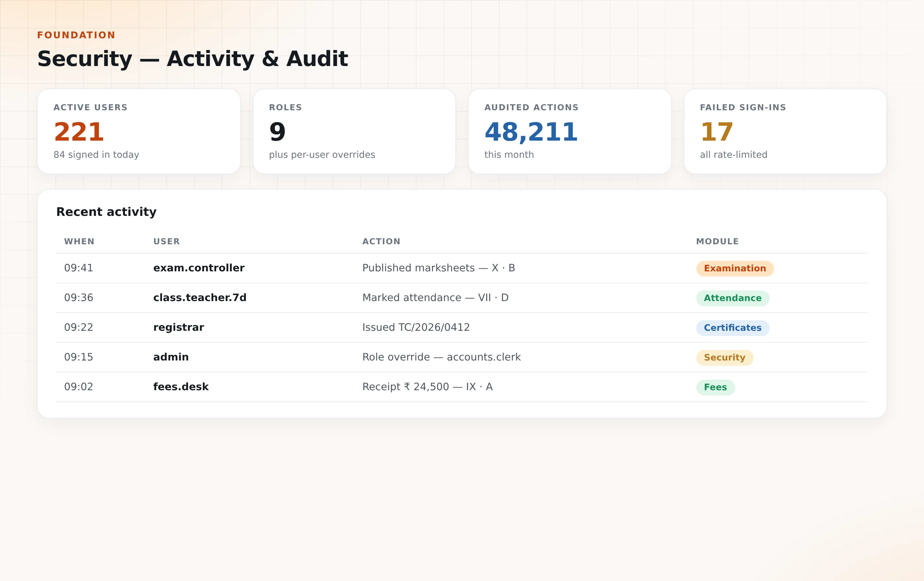Click 'all rate-limited' caption
This screenshot has height=581, width=924.
[734, 154]
